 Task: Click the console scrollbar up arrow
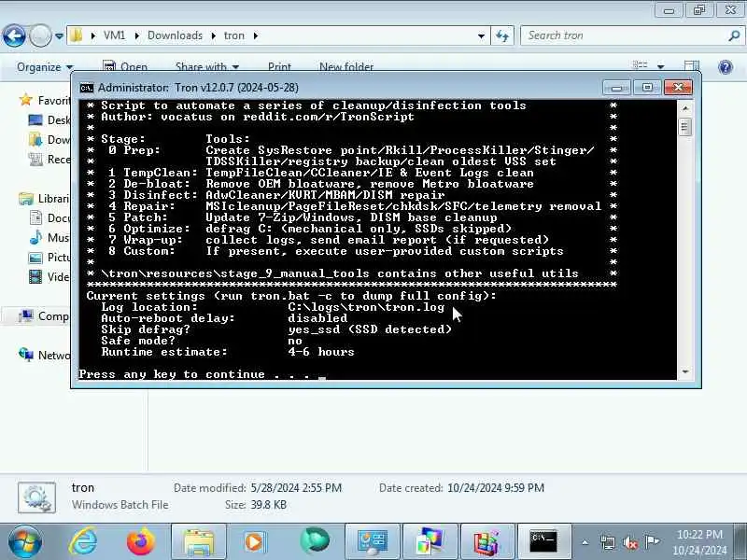tap(685, 108)
